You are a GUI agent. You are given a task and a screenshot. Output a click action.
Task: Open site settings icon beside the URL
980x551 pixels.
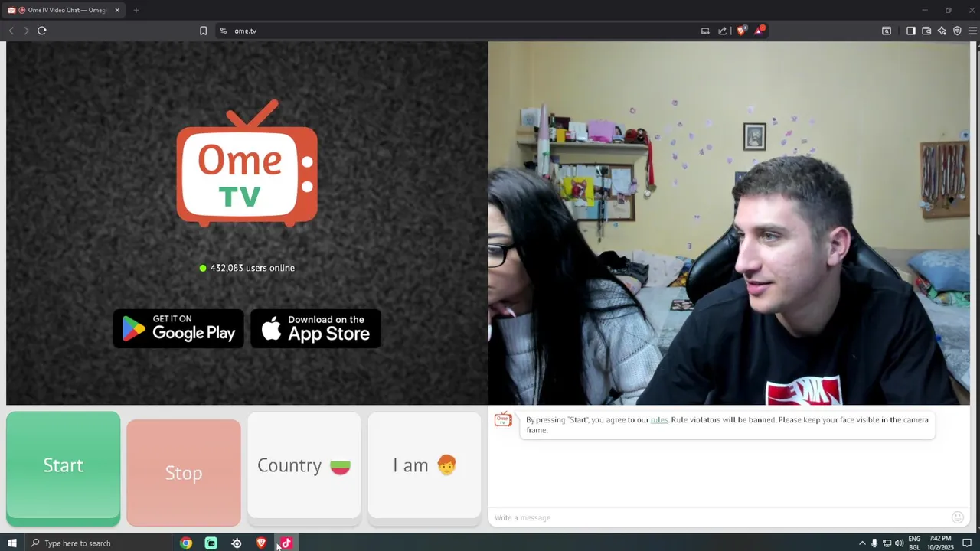click(223, 31)
